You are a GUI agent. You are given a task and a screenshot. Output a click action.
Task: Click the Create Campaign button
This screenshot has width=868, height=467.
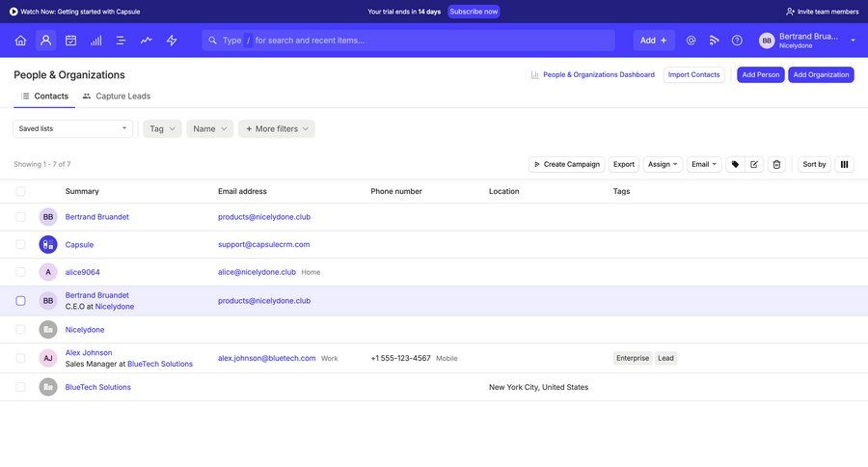click(567, 165)
